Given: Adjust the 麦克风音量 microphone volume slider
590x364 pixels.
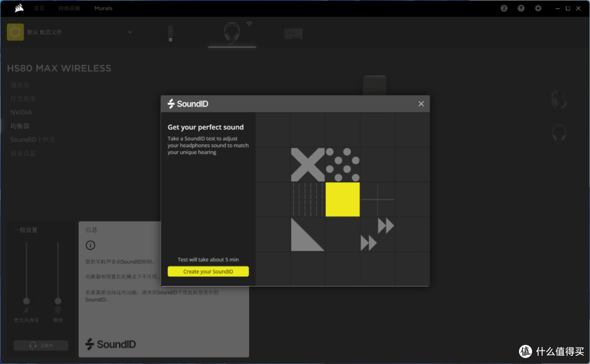Looking at the screenshot, I should click(x=26, y=273).
